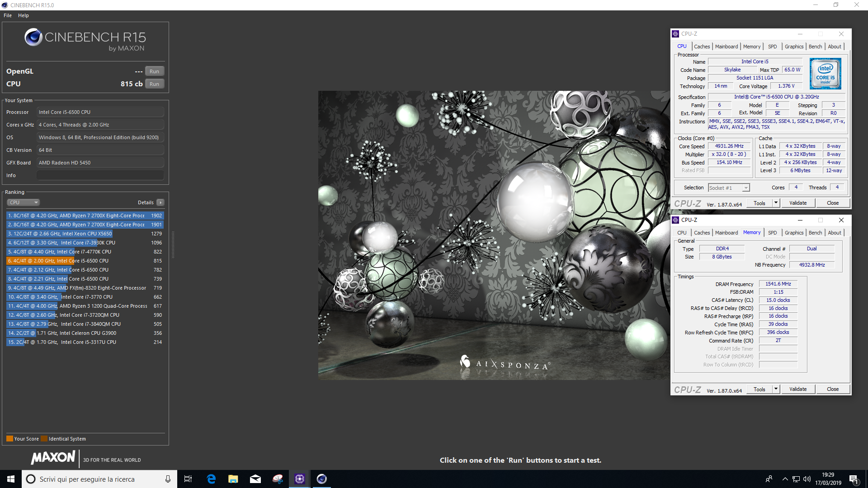Open Memory tab in upper CPU-Z window

[751, 47]
